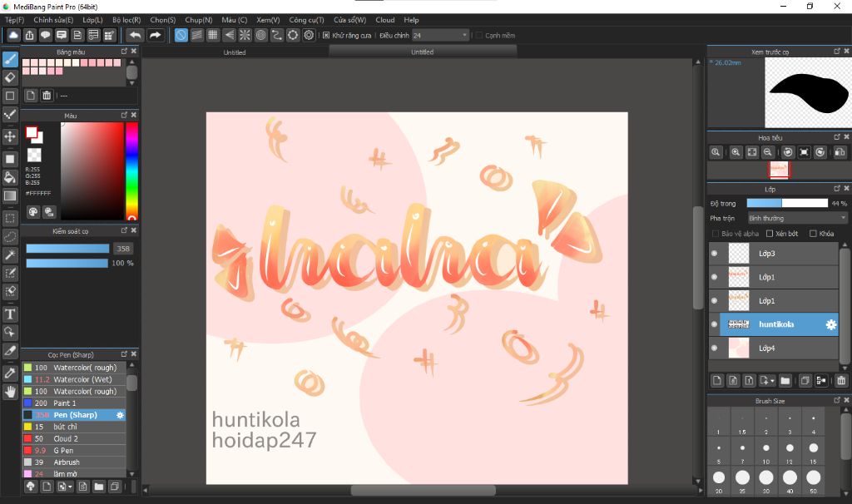Select the Text tool
Image resolution: width=852 pixels, height=504 pixels.
tap(10, 314)
